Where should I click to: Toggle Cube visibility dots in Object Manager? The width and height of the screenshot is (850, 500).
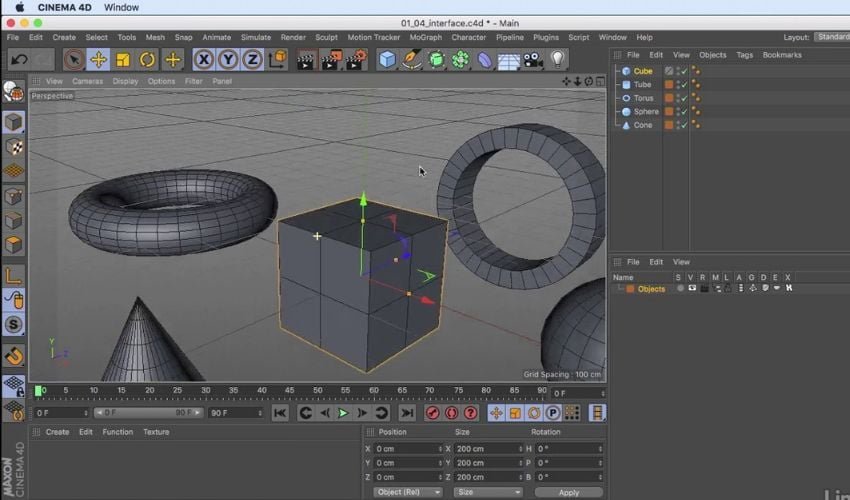coord(678,71)
